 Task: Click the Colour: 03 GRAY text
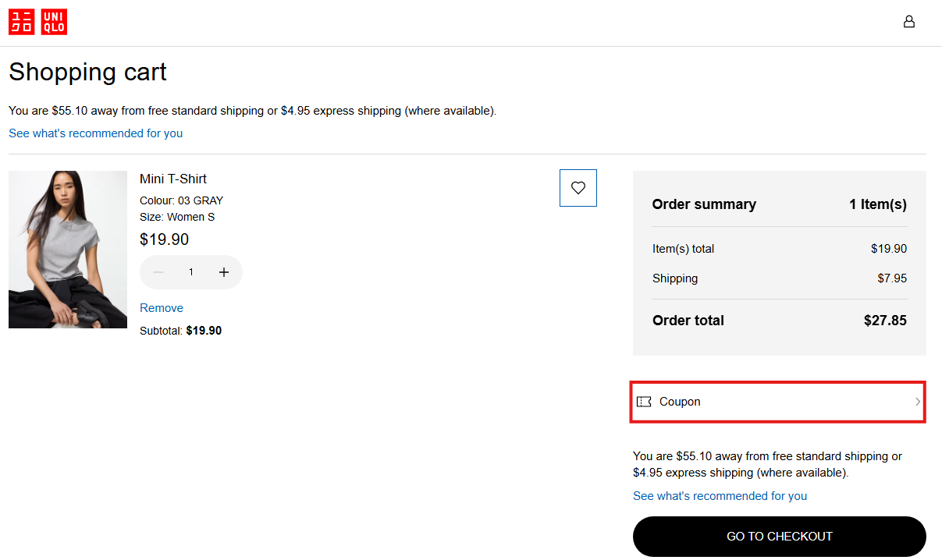tap(181, 200)
